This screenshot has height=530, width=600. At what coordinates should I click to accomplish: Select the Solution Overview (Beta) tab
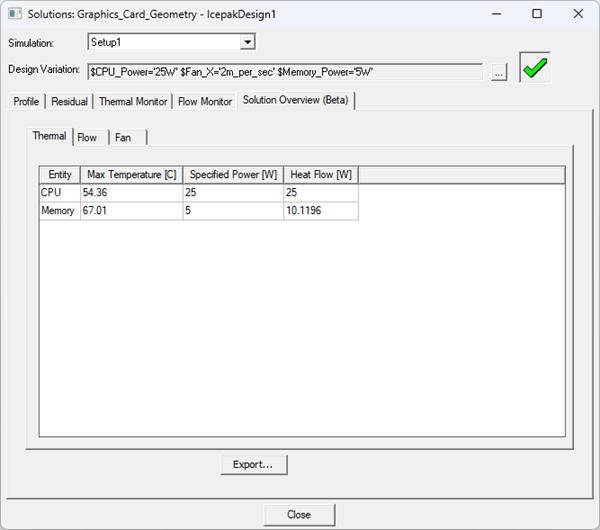(296, 100)
